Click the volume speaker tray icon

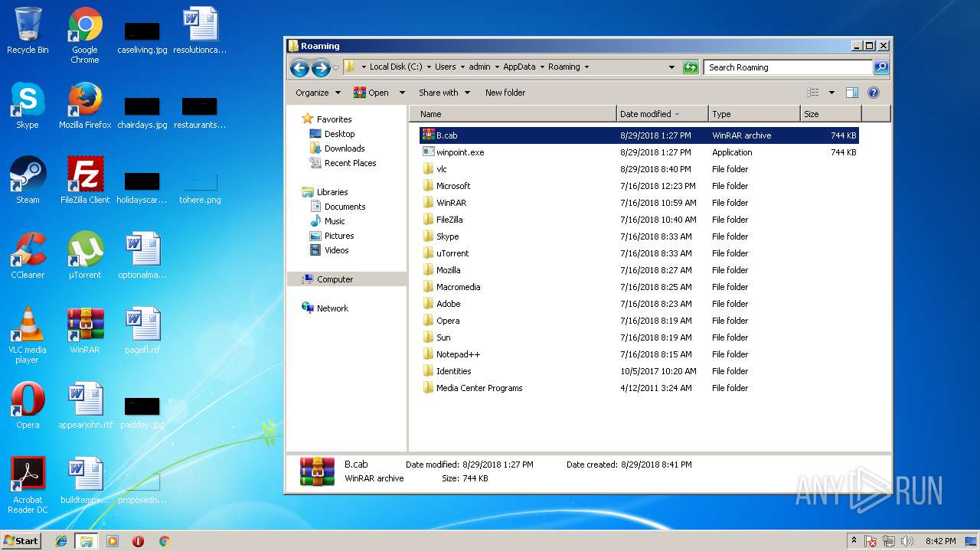pyautogui.click(x=907, y=541)
